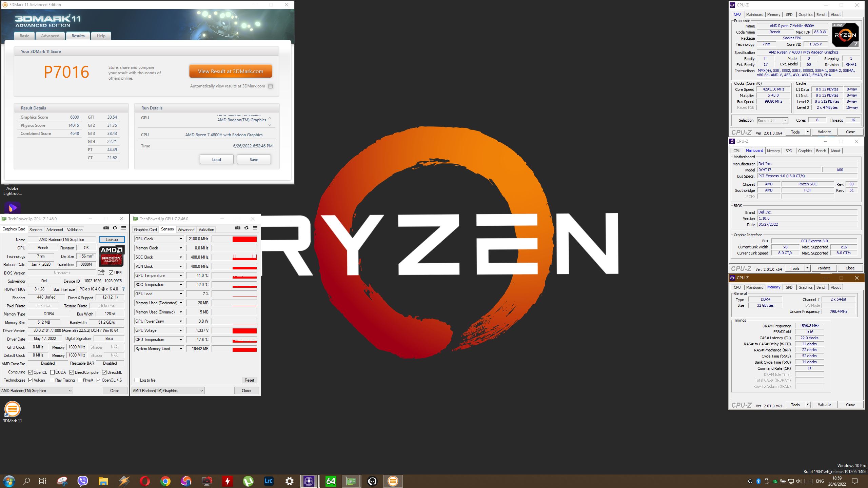Click Validate in the bottom CPU-Z Memory window

pos(824,405)
